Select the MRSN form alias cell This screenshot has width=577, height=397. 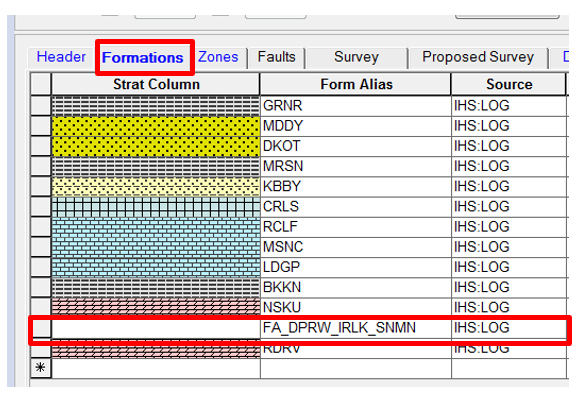click(x=355, y=166)
